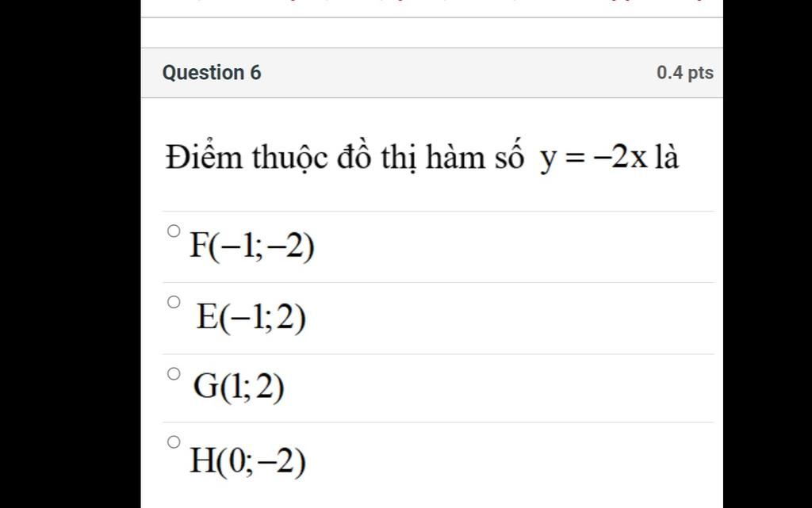Click blank space in the E(−1;2) answer row
Screen dimensions: 812x508
[x=510, y=318]
